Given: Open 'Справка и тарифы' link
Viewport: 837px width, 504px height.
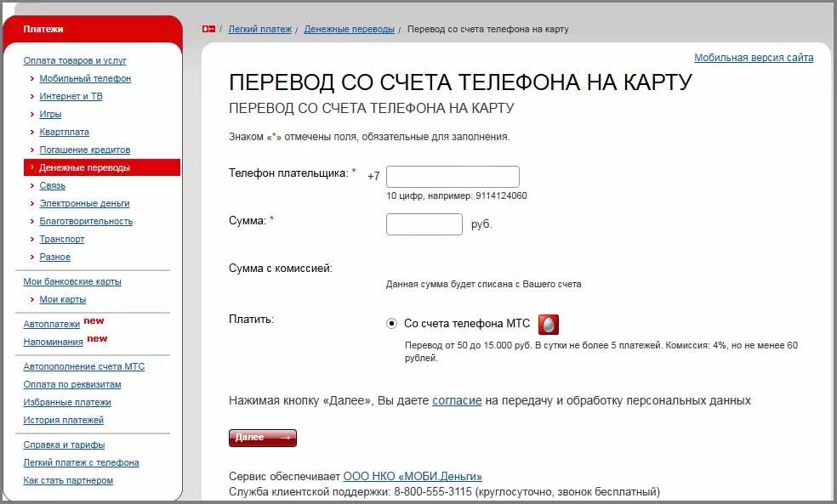Looking at the screenshot, I should click(x=64, y=445).
